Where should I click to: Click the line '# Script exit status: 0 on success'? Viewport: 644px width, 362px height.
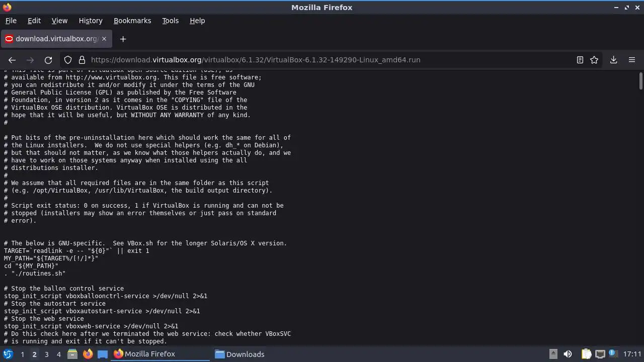144,206
